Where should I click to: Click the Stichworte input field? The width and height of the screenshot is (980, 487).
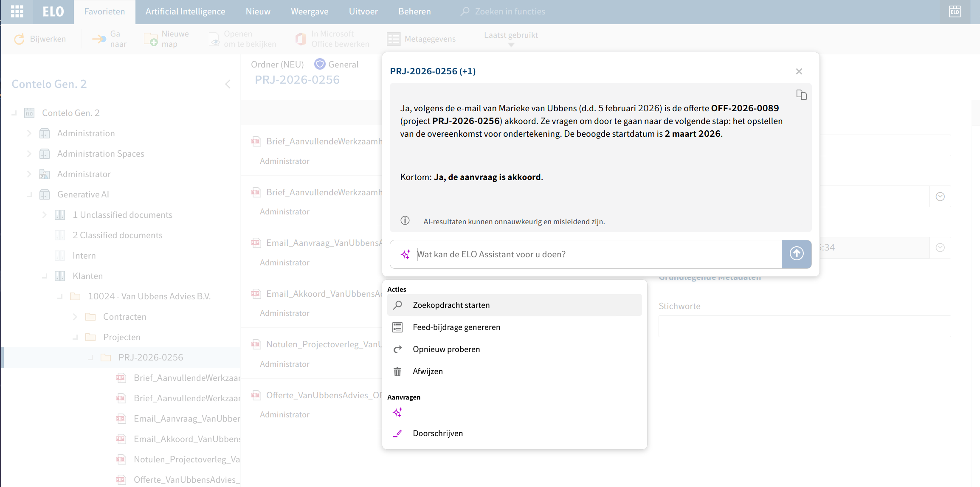pyautogui.click(x=804, y=326)
